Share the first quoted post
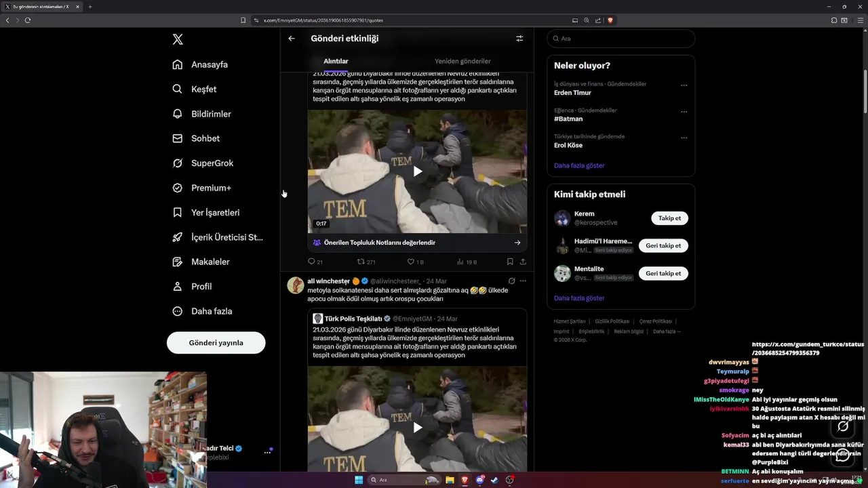The width and height of the screenshot is (868, 488). tap(523, 262)
